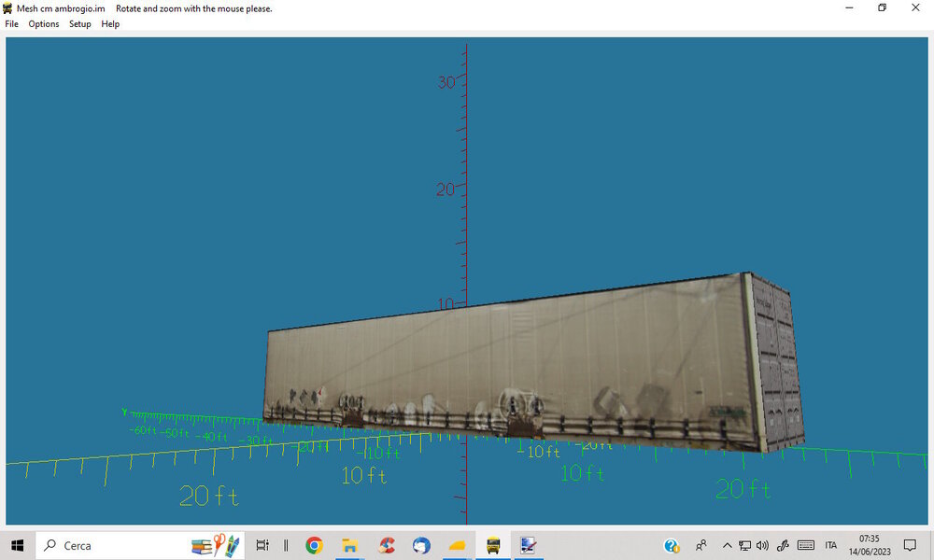Minimize the Mesh viewer window
Viewport: 934px width, 560px height.
(x=849, y=7)
